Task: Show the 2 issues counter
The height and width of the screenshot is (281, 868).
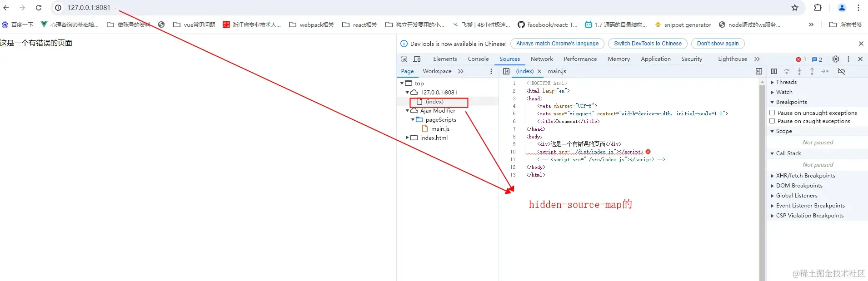Action: (x=817, y=59)
